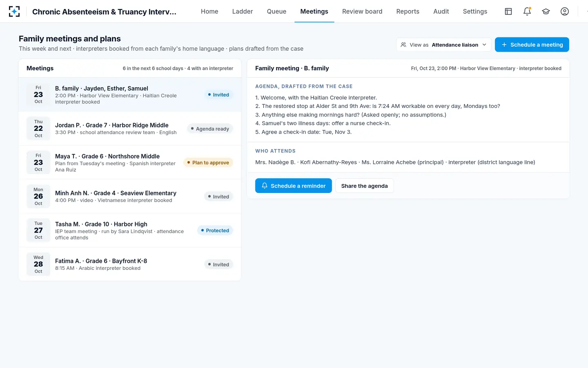The image size is (588, 368).
Task: Click the "Who attends" attendee list text
Action: click(395, 162)
